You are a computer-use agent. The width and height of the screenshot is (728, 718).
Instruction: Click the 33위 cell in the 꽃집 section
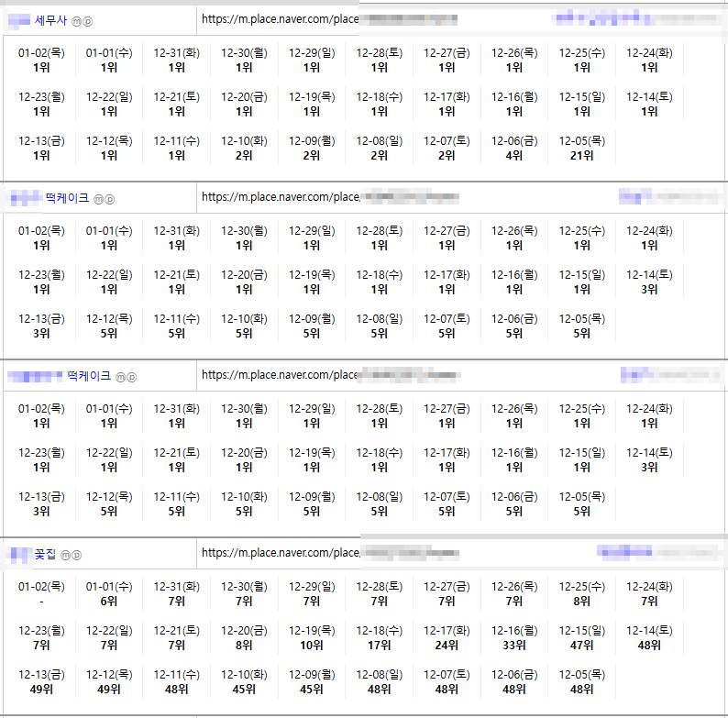click(x=514, y=646)
